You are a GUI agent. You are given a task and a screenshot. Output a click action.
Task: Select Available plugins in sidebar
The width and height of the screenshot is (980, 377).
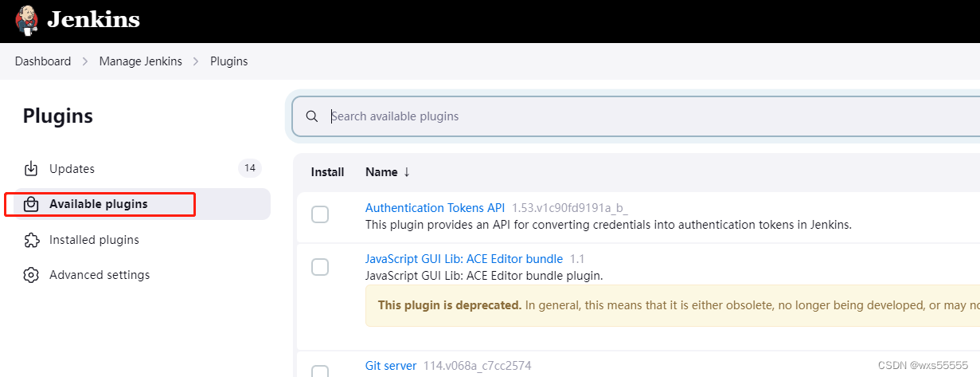tap(142, 204)
